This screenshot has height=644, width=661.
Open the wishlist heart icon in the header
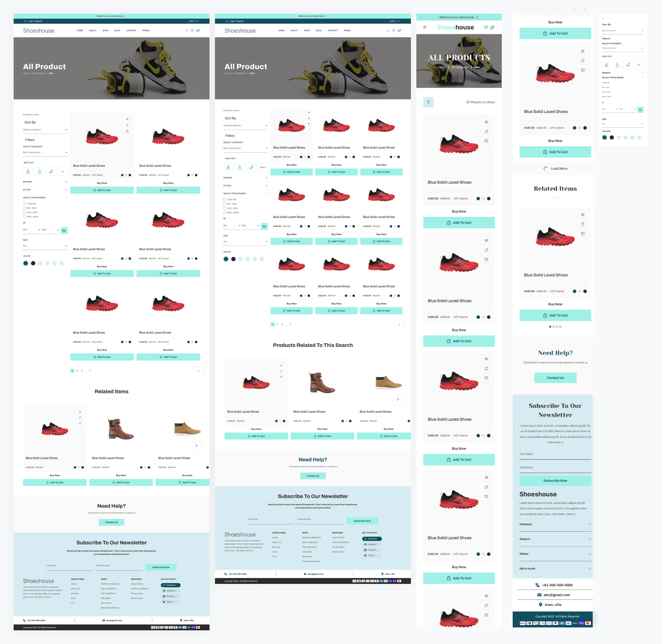coord(192,30)
